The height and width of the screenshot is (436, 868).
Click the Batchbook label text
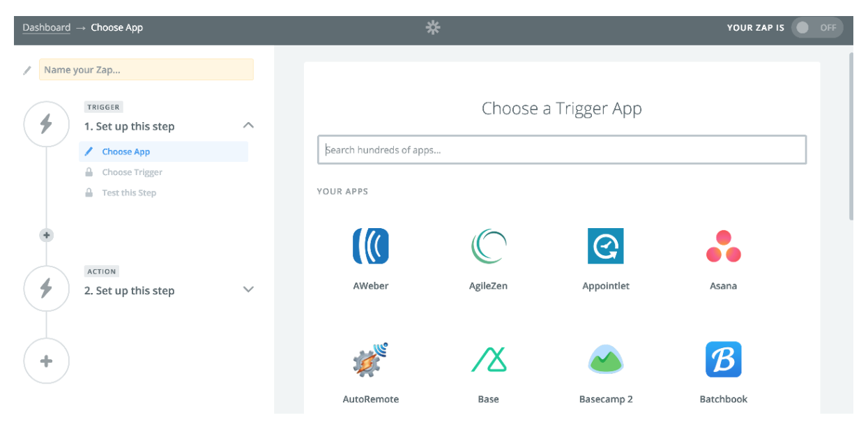[x=723, y=399]
